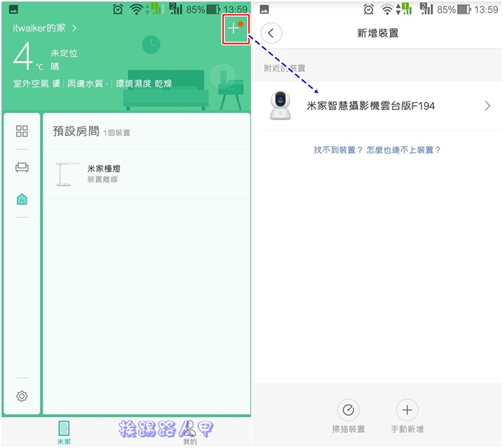Tap the 環境濕度 乾燥 humidity label

[144, 83]
